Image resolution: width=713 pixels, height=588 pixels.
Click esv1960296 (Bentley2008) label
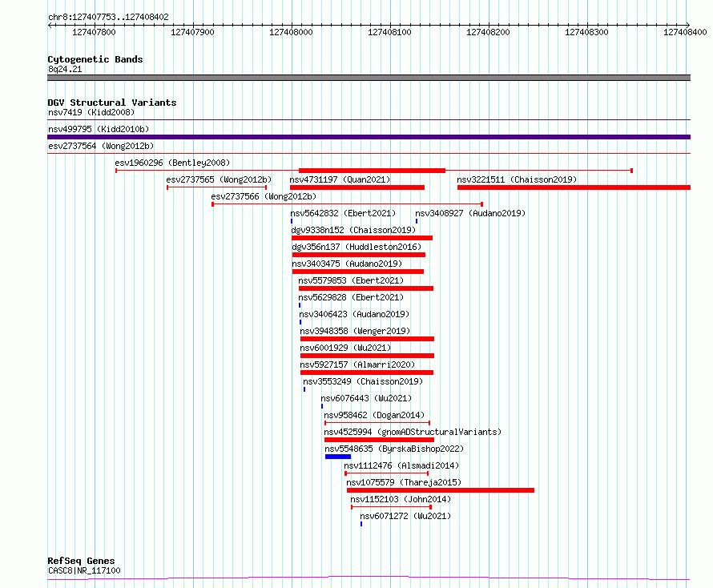point(172,163)
